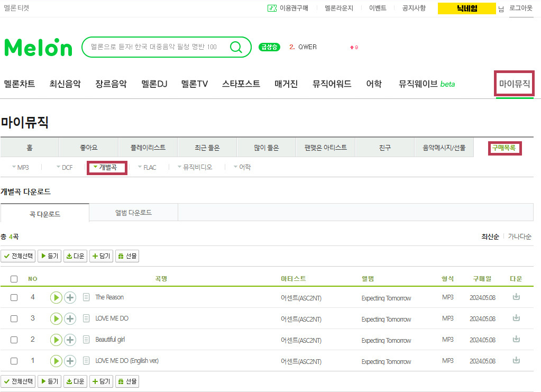Image resolution: width=541 pixels, height=392 pixels.
Task: Download The Reason via row download icon
Action: tap(516, 297)
